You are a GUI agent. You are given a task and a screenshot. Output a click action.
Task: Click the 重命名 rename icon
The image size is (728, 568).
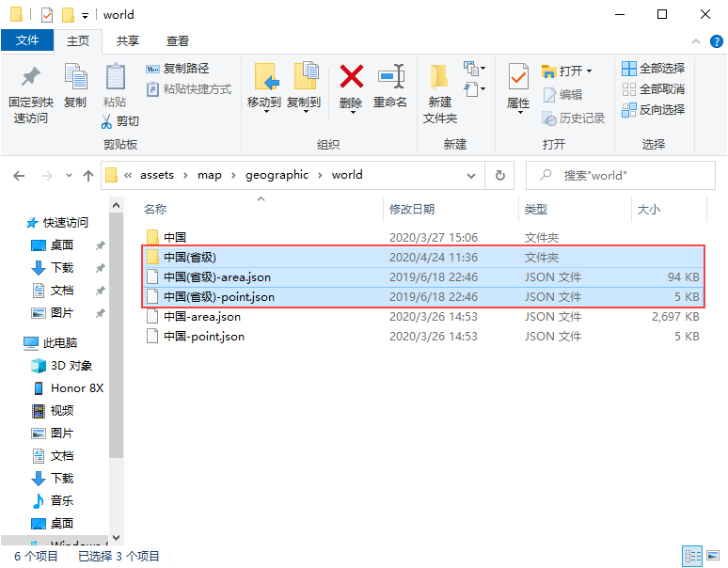tap(390, 76)
